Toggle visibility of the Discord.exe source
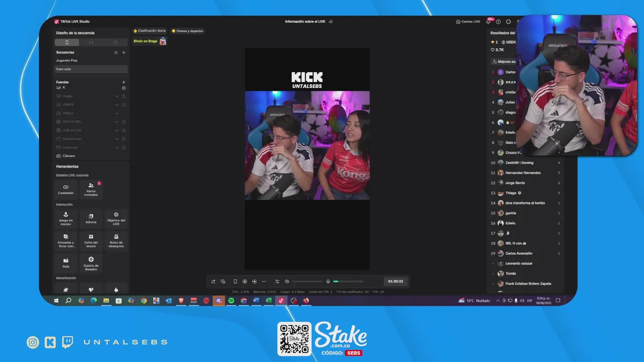644x362 pixels. click(117, 139)
